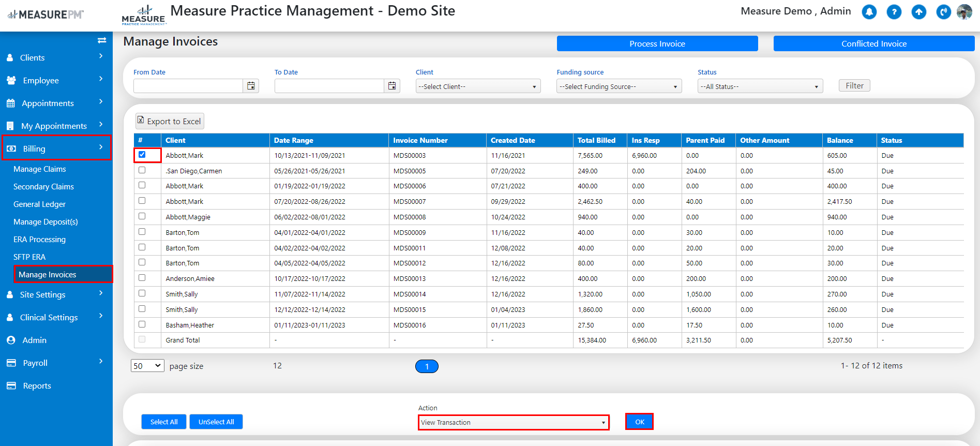
Task: Click the Billing money icon in sidebar
Action: pos(11,149)
